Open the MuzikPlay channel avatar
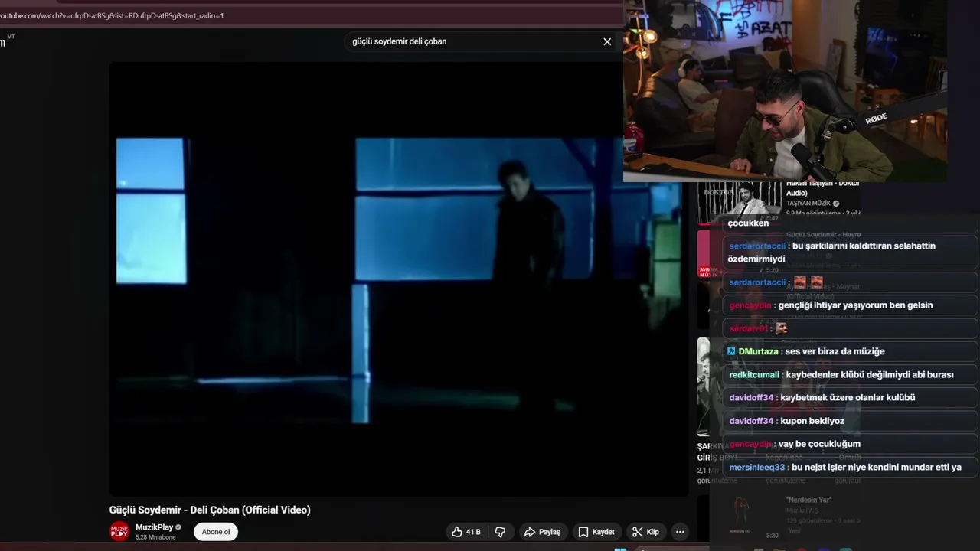The image size is (980, 551). tap(119, 531)
